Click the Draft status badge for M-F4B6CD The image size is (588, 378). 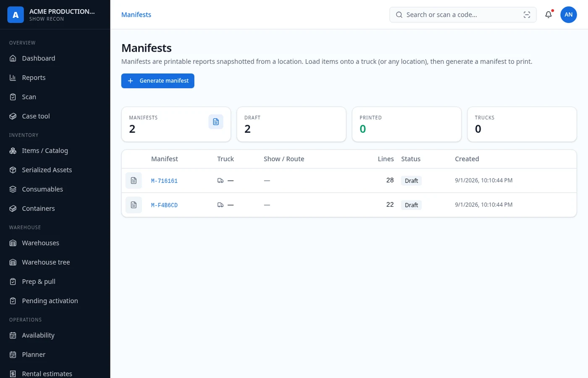click(411, 205)
